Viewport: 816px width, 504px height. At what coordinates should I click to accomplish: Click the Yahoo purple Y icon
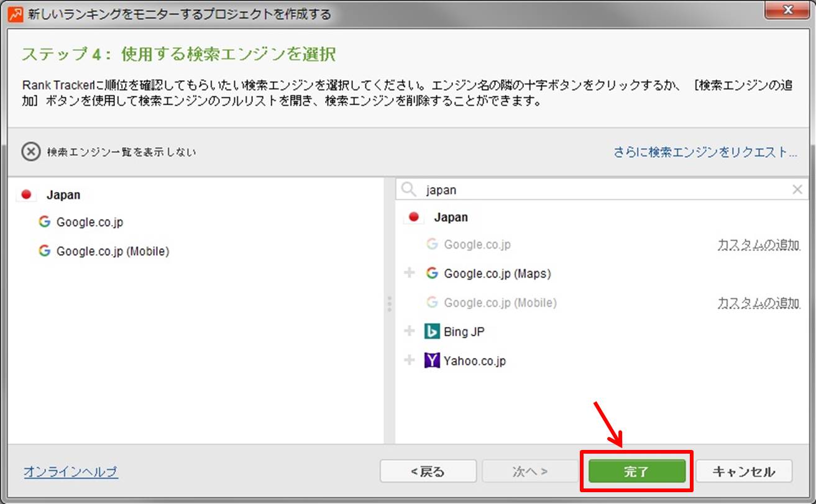click(432, 360)
